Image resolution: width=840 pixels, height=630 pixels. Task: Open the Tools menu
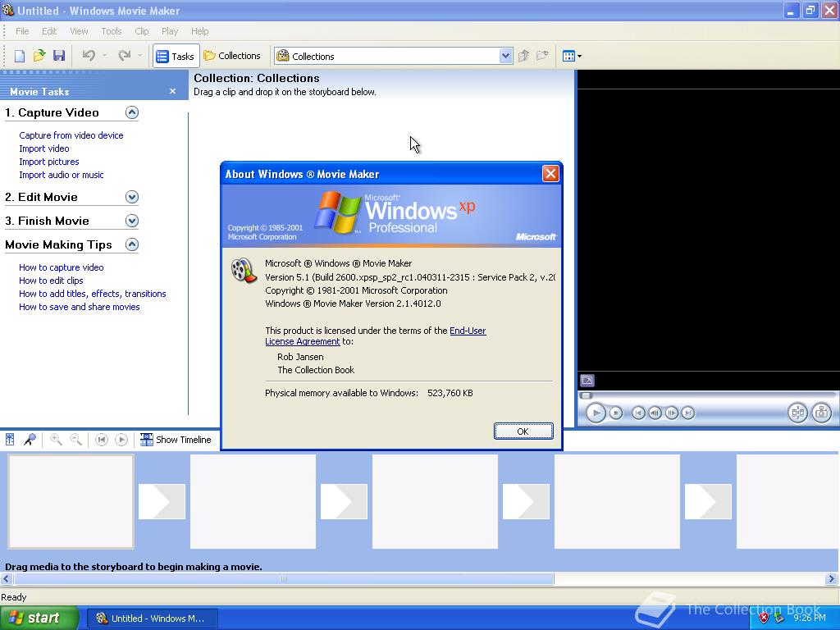(112, 31)
